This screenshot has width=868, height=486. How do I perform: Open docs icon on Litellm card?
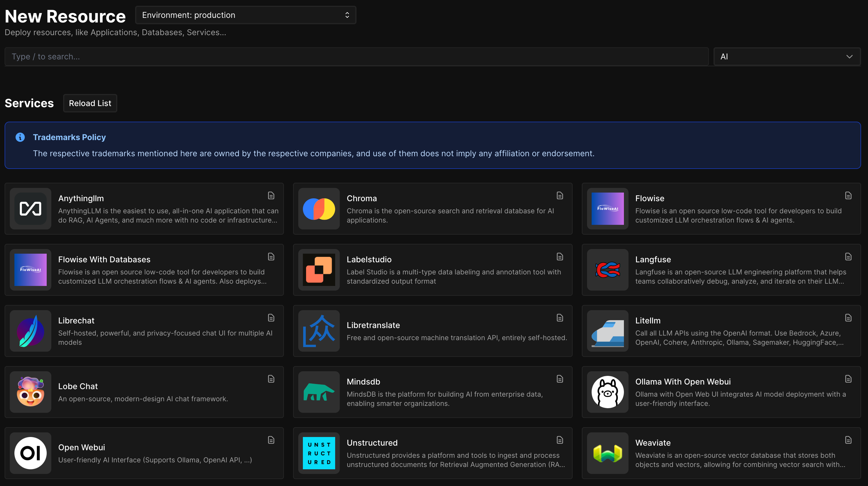click(x=848, y=318)
